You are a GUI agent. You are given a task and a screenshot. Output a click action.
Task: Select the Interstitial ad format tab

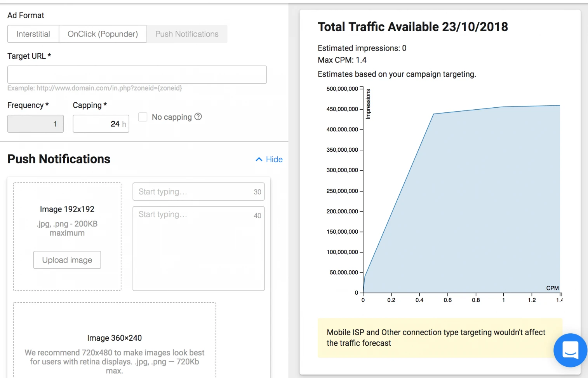33,34
